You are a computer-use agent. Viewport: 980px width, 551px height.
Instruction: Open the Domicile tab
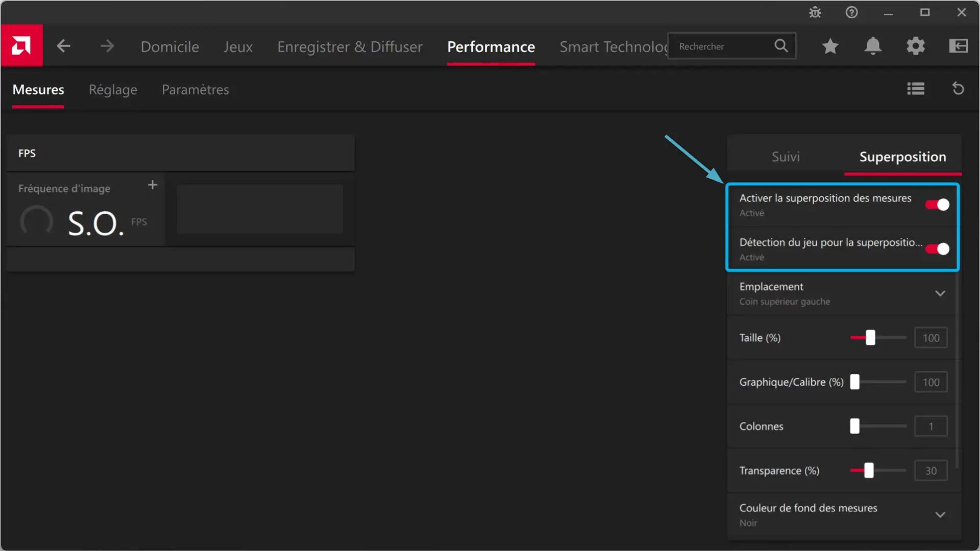[x=169, y=46]
